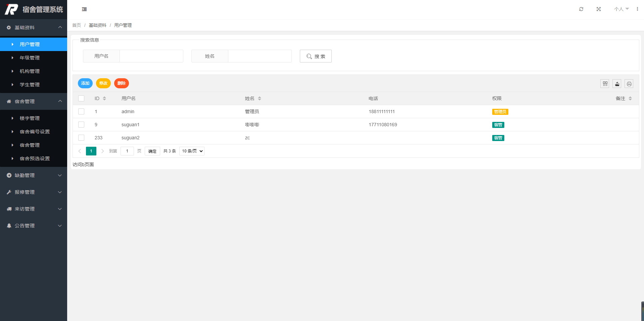644x321 pixels.
Task: Open 宿舍编号设置 in the sidebar
Action: 34,132
